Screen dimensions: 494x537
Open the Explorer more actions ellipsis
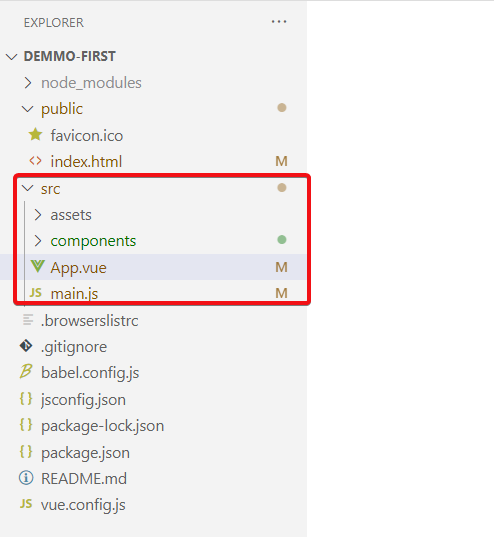coord(279,22)
